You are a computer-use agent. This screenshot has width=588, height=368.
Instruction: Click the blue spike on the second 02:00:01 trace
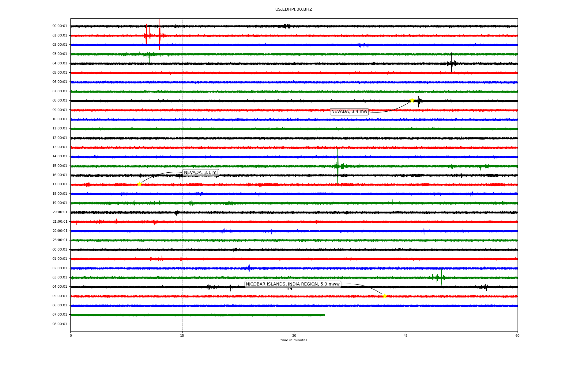249,268
